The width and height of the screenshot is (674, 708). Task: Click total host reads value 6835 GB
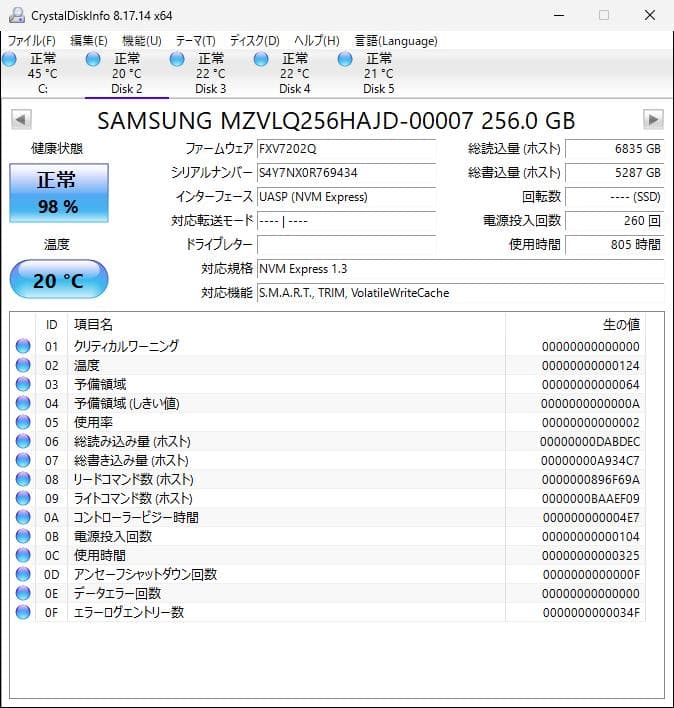pyautogui.click(x=614, y=149)
